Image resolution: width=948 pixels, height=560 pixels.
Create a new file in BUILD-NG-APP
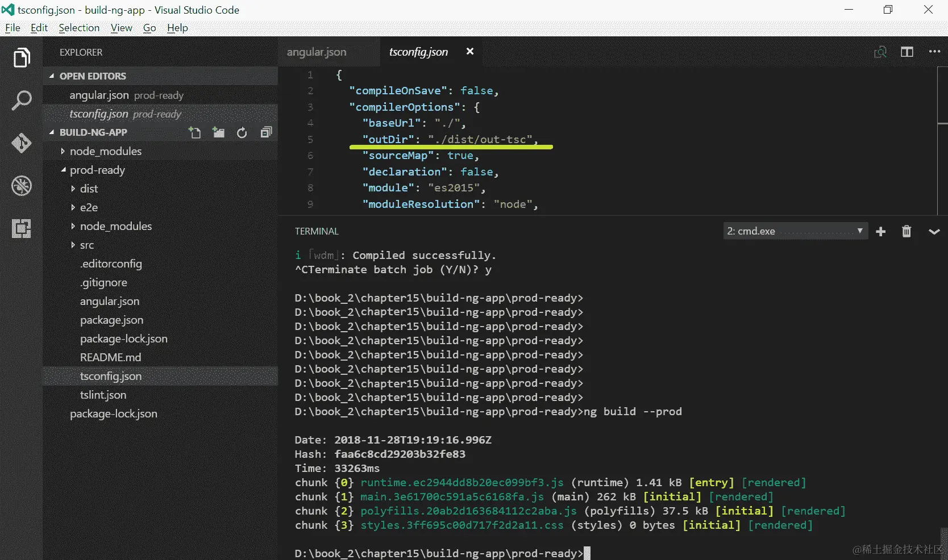click(194, 133)
